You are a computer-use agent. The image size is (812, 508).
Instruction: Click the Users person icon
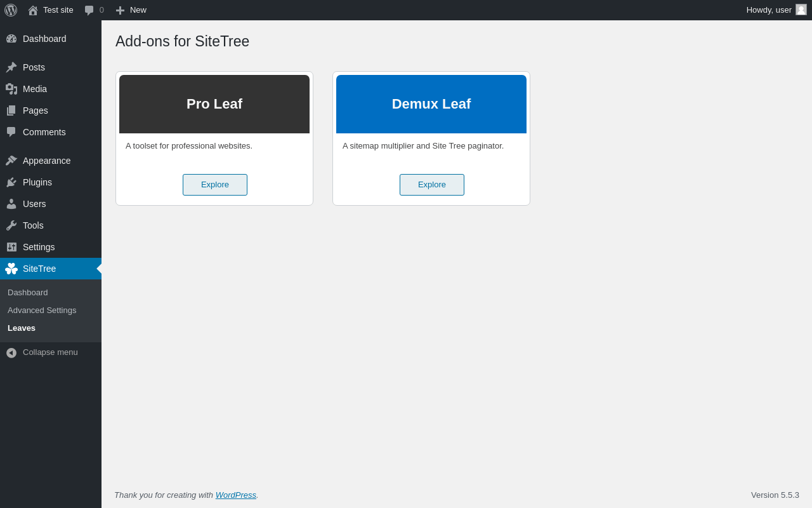click(11, 204)
